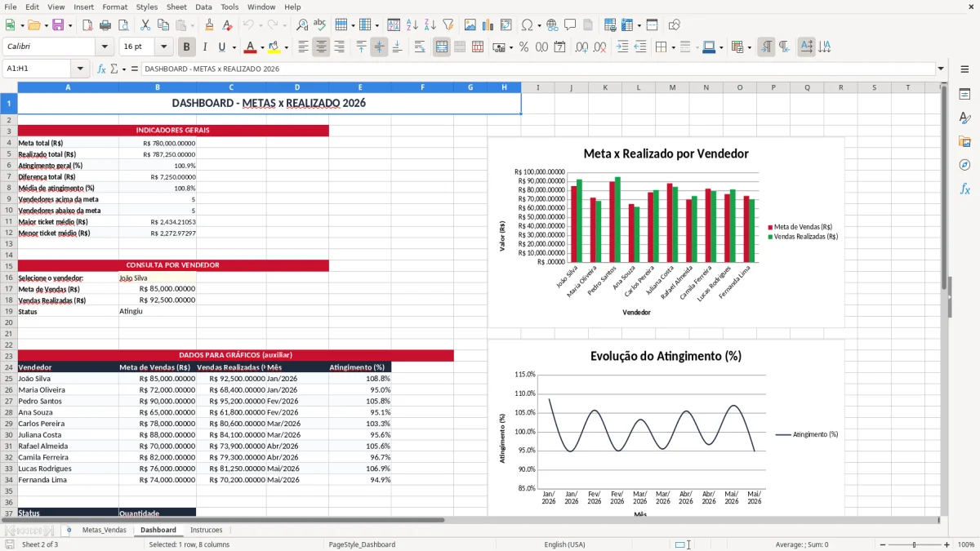Click the Insert Chart icon
Image resolution: width=980 pixels, height=551 pixels.
click(x=488, y=25)
